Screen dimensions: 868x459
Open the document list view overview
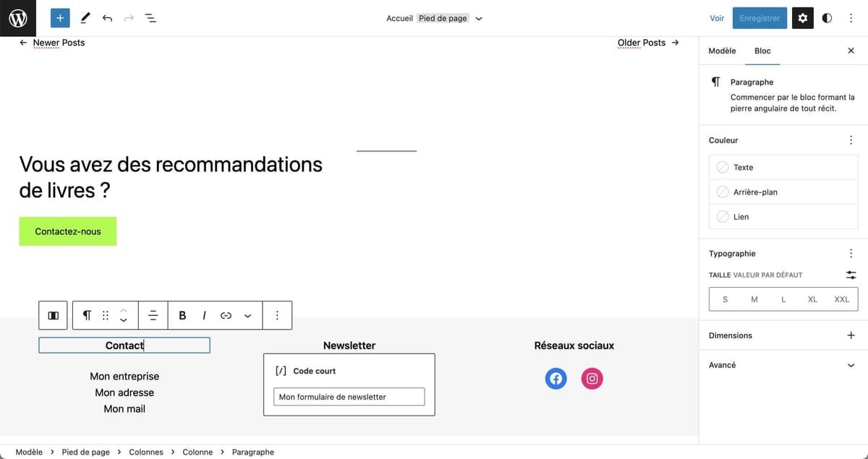(x=150, y=17)
